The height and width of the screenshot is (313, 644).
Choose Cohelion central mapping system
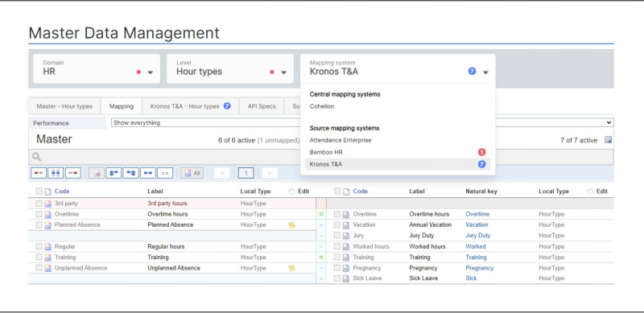(x=322, y=106)
